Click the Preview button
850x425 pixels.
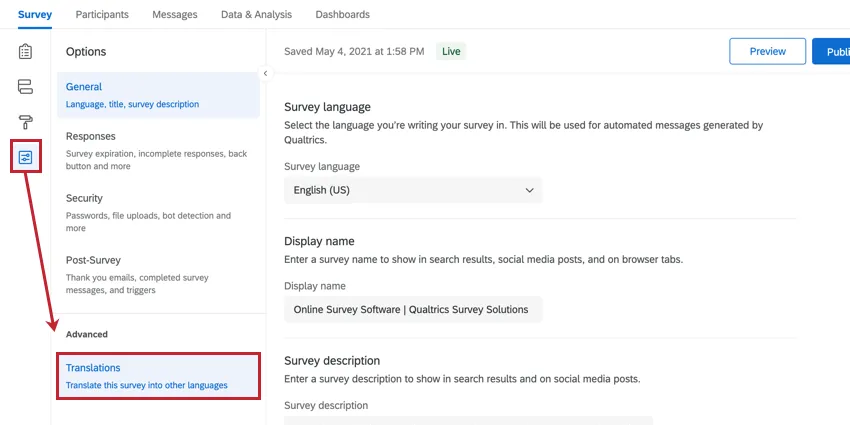pos(767,51)
